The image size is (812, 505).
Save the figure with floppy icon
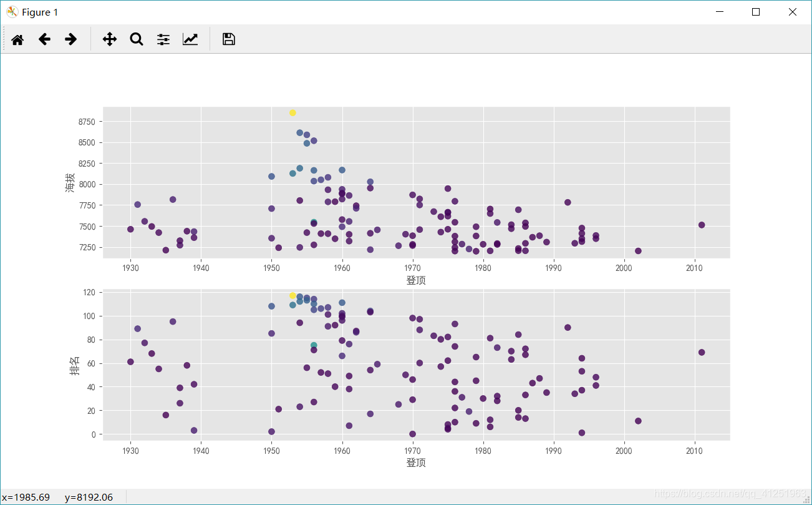[229, 39]
